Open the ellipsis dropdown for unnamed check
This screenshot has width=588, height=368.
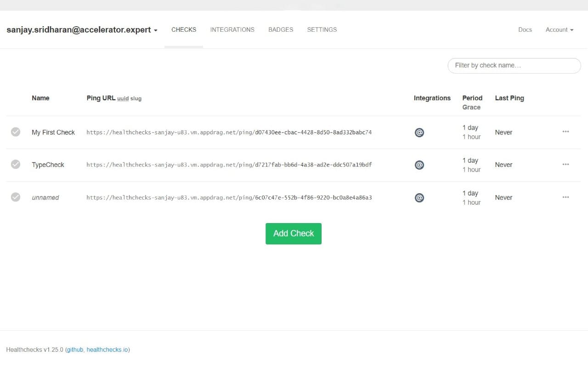click(565, 197)
